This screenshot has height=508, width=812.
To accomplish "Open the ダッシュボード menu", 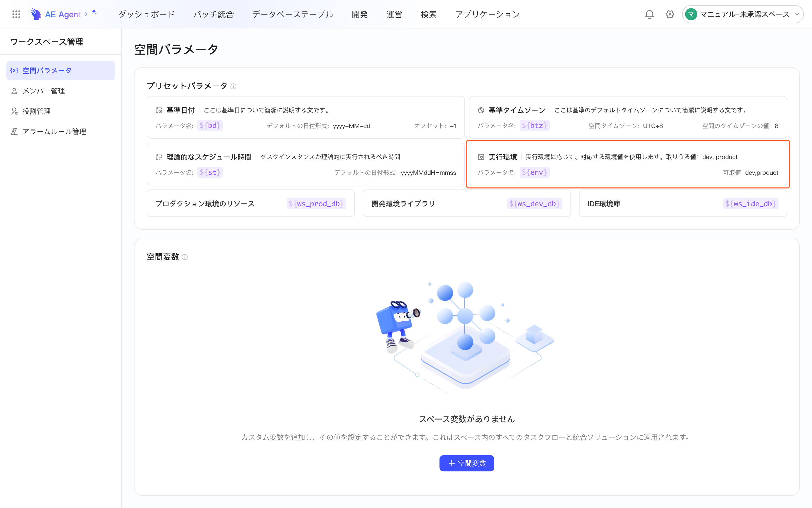I will (x=147, y=14).
